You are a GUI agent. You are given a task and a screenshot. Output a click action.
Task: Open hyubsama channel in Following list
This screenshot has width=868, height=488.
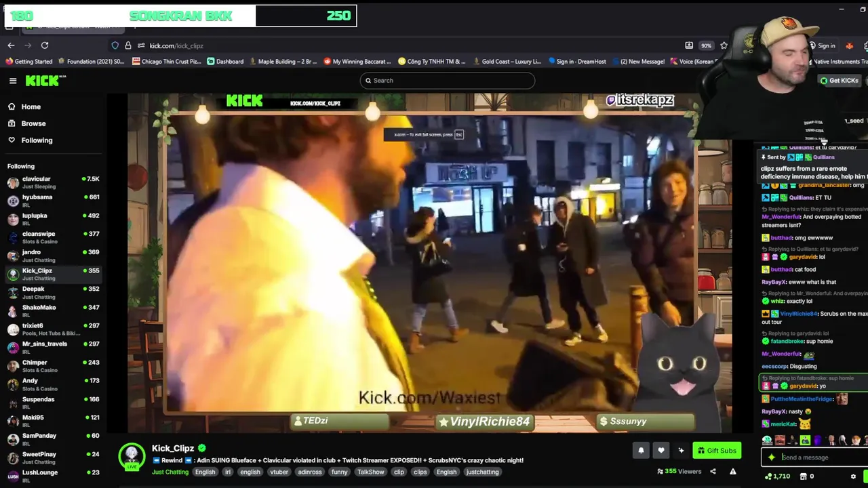[x=53, y=201]
